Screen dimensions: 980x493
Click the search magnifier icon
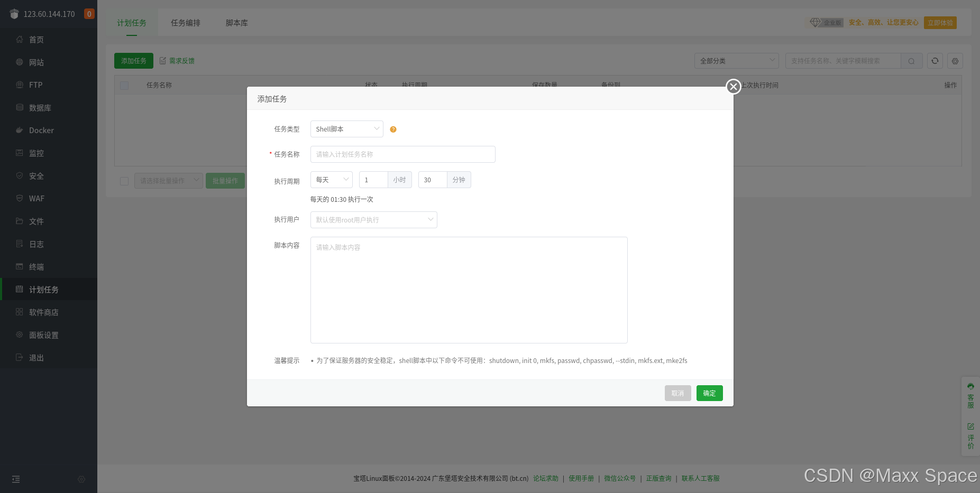tap(911, 61)
